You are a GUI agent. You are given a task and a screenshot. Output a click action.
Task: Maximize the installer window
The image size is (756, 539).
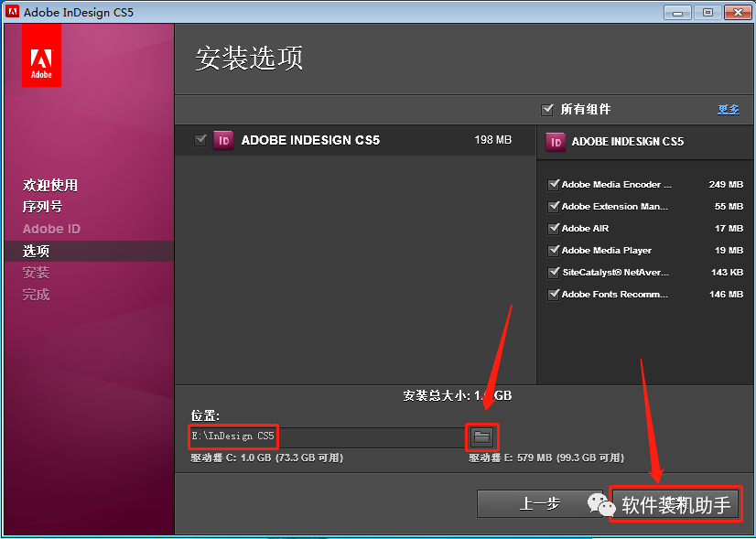point(707,13)
